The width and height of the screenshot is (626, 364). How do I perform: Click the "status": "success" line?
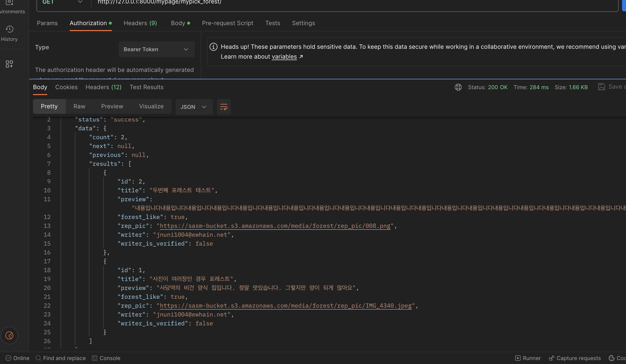point(110,119)
